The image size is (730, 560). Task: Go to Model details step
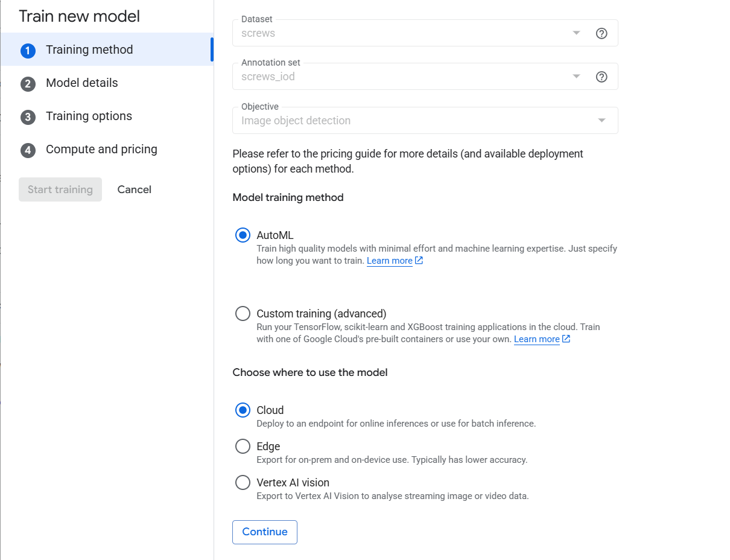click(82, 83)
